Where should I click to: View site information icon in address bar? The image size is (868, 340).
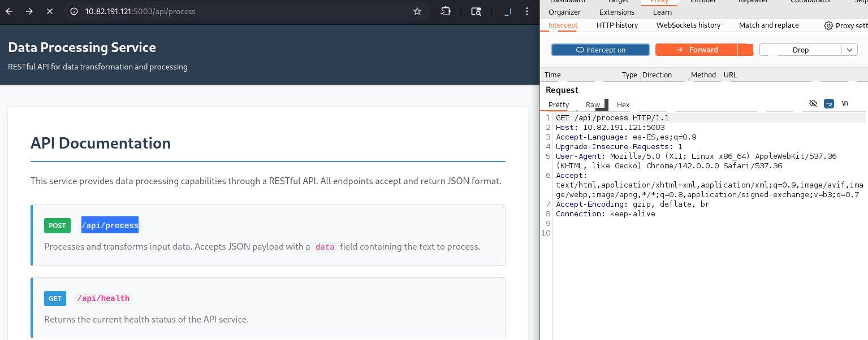point(75,11)
